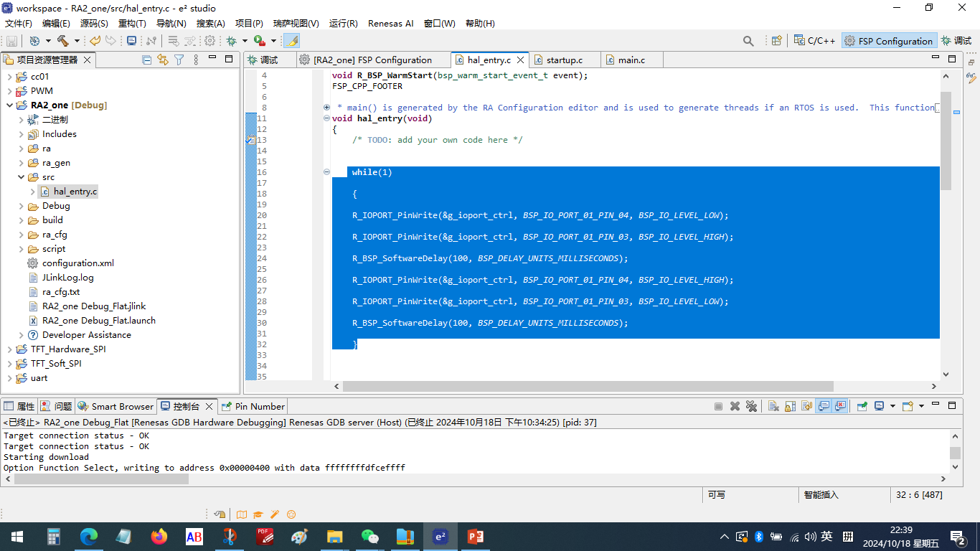Viewport: 980px width, 551px height.
Task: Open Firefox from the taskbar
Action: tap(159, 537)
